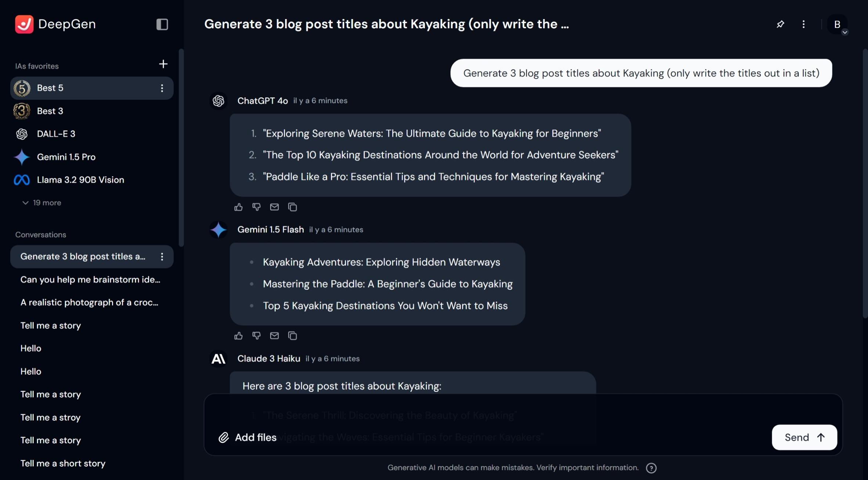This screenshot has width=868, height=480.
Task: Open the conversation header three-dot menu
Action: point(804,24)
